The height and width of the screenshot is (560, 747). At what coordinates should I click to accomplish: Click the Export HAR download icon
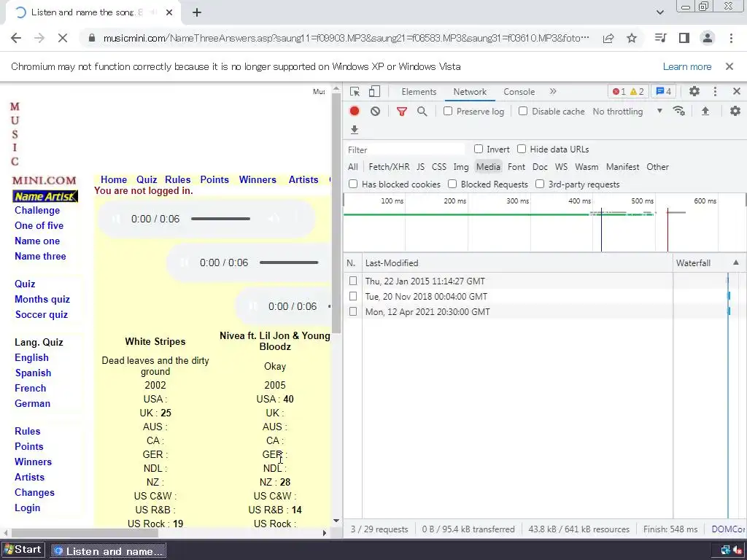coord(355,130)
